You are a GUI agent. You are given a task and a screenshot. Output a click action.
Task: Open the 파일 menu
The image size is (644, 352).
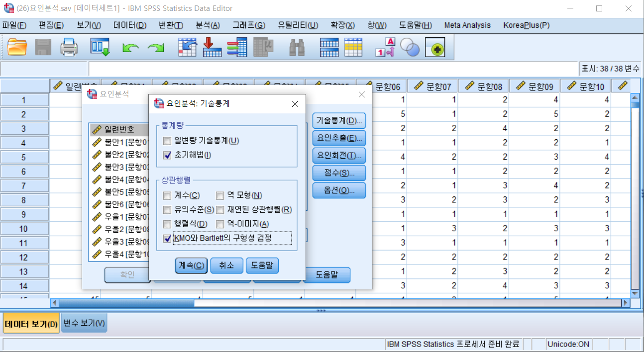14,25
